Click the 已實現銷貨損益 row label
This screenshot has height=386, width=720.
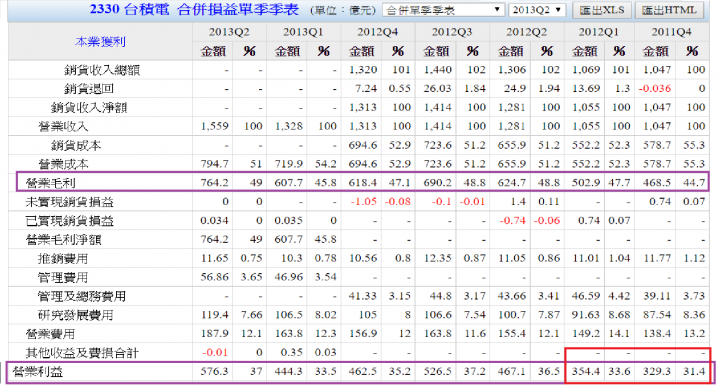(70, 221)
